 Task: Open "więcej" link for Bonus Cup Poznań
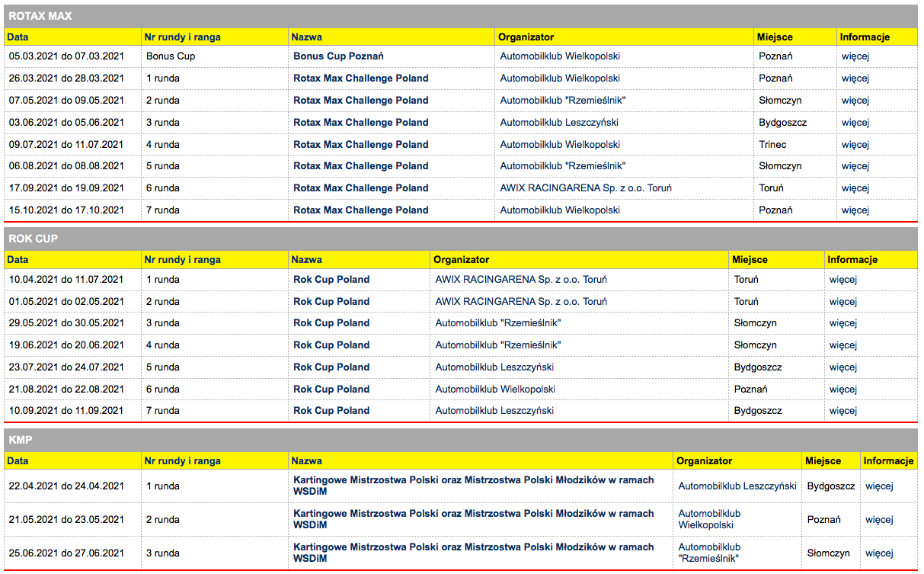click(x=855, y=56)
